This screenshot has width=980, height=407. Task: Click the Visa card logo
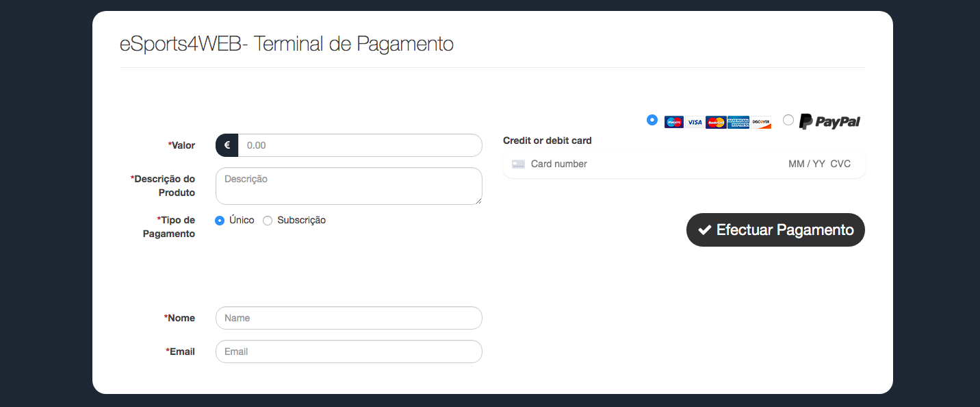[x=695, y=122]
